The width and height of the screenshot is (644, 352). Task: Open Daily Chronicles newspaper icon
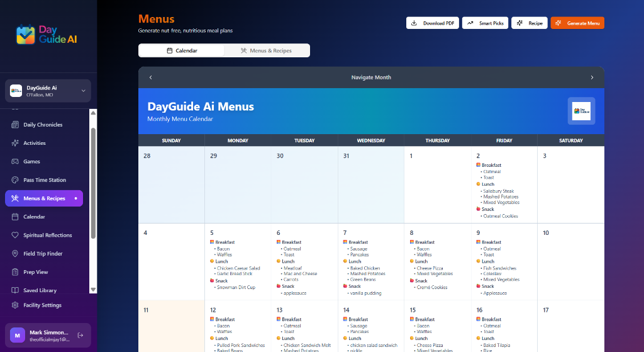pyautogui.click(x=15, y=125)
